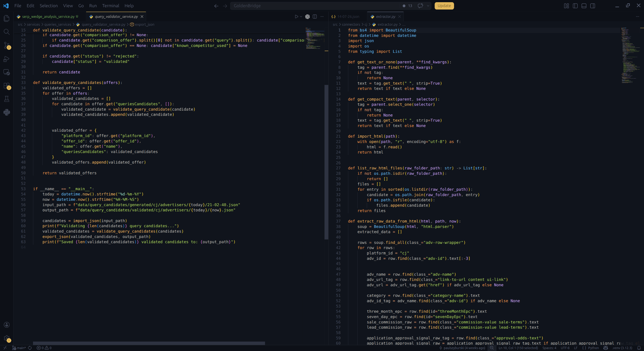This screenshot has width=644, height=351.
Task: Go back with the navigation arrow
Action: click(216, 6)
